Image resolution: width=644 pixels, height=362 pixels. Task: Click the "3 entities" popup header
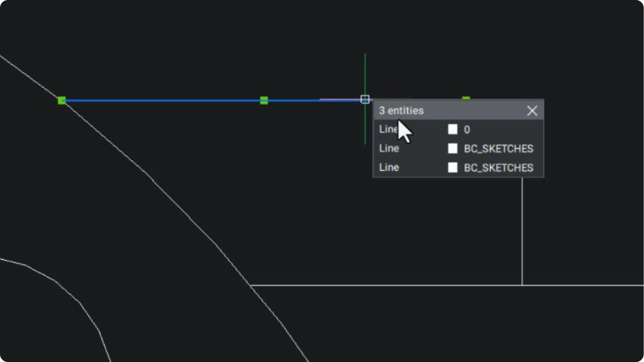[x=401, y=111]
